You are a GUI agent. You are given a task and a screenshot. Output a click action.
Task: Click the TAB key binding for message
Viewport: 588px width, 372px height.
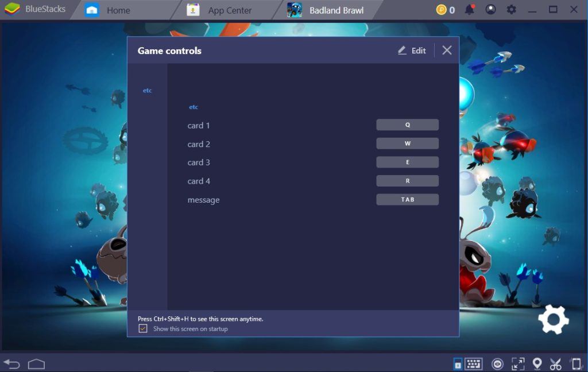point(407,200)
